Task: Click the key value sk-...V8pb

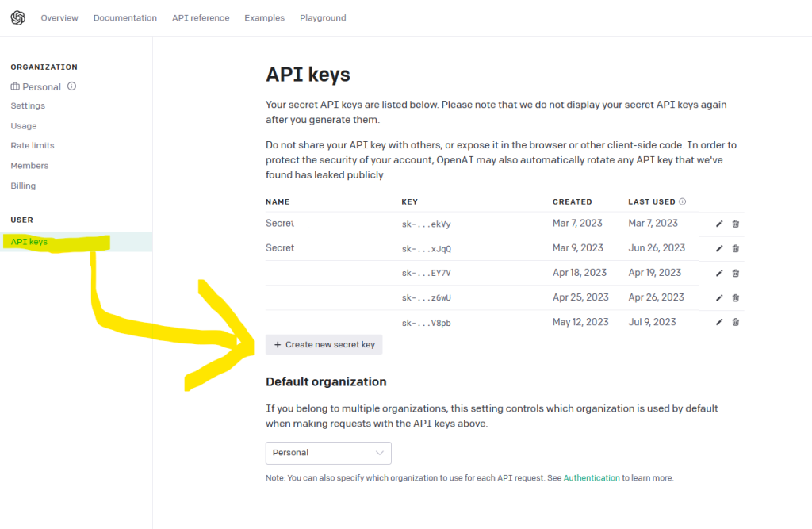Action: (426, 323)
